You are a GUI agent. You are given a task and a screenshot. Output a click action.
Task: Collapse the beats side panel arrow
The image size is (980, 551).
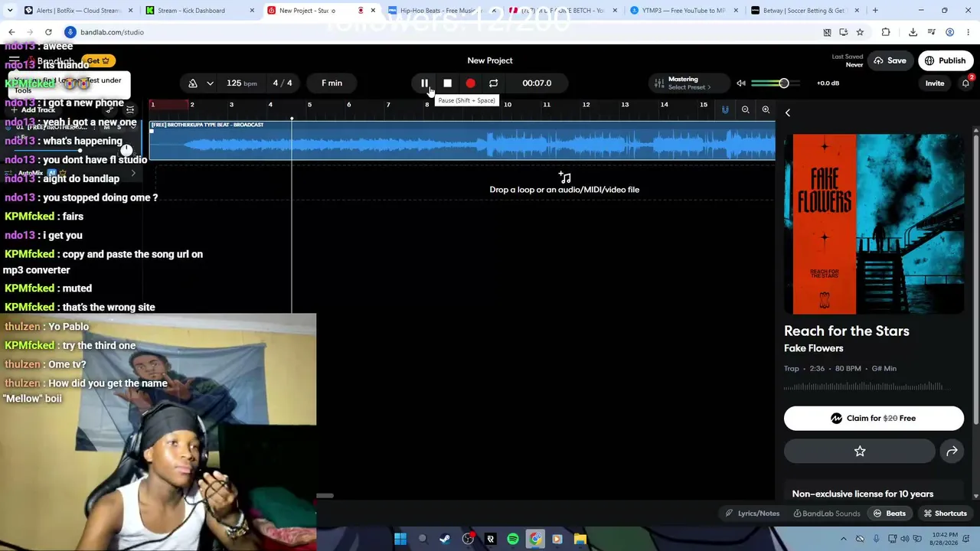[788, 112]
